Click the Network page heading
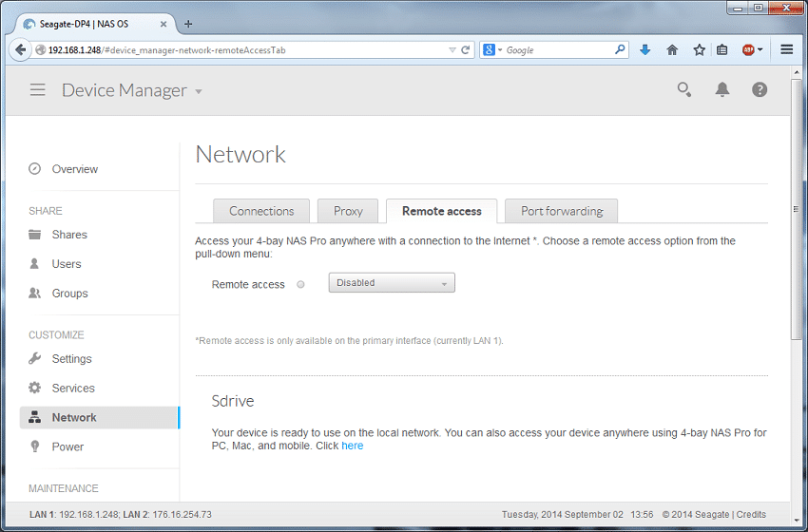 coord(240,154)
